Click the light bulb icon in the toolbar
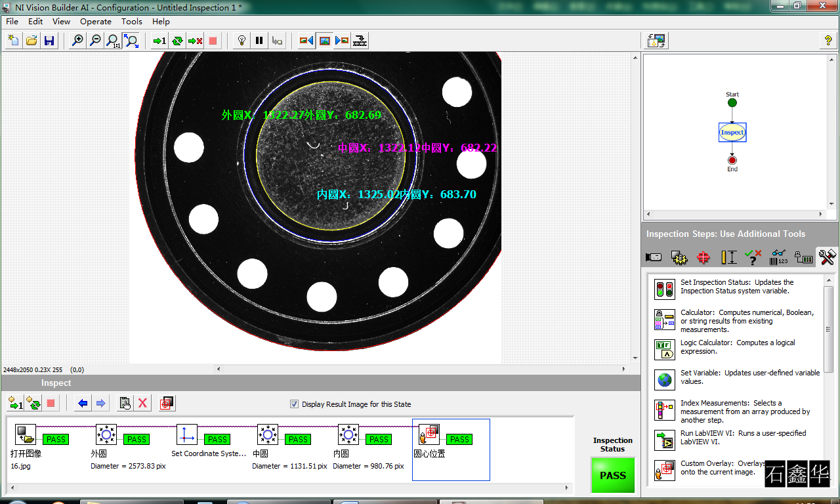The width and height of the screenshot is (840, 504). 242,41
